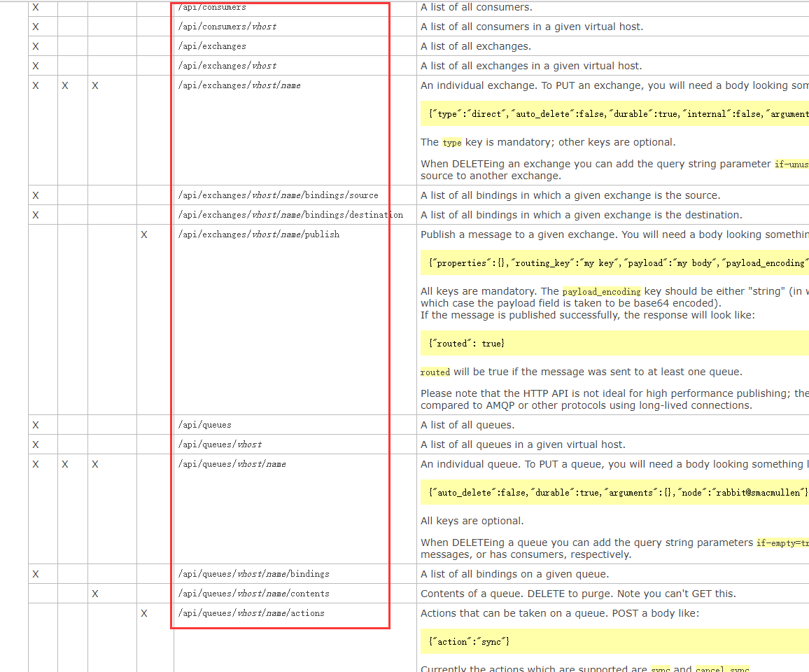809x672 pixels.
Task: Click 'The type key is mandatory' sentence
Action: pos(548,143)
